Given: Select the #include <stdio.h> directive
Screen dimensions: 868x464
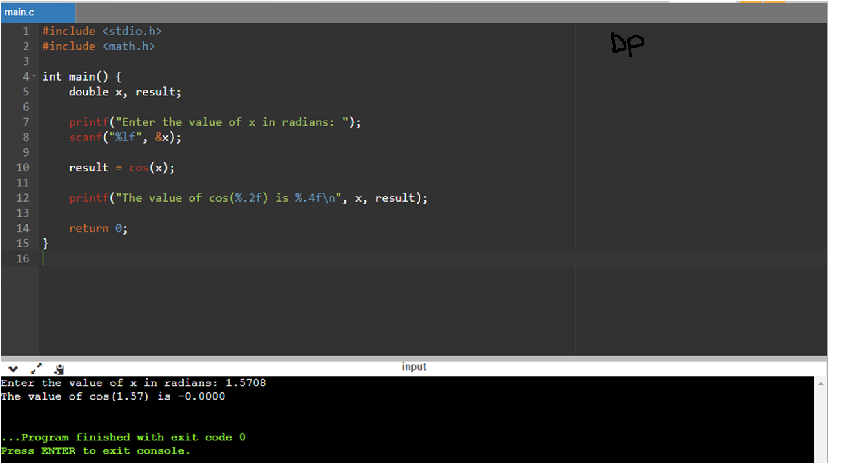Looking at the screenshot, I should click(101, 30).
